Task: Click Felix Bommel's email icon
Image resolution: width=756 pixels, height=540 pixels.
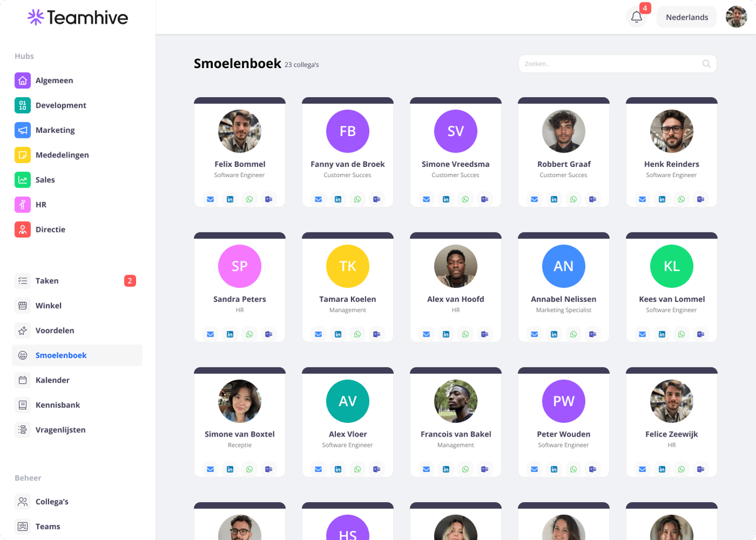Action: (x=210, y=199)
